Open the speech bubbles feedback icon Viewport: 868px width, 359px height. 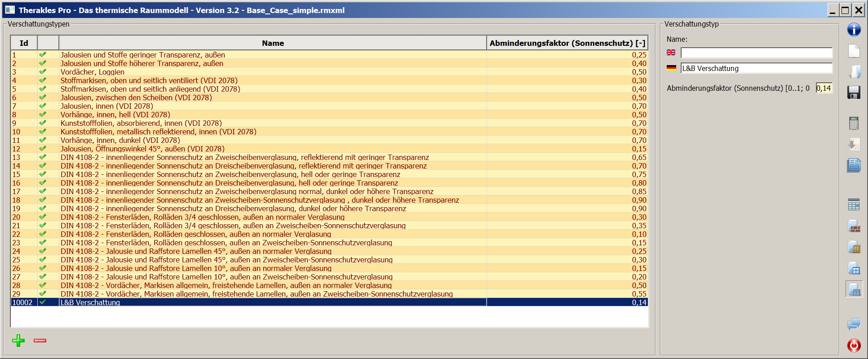click(854, 324)
